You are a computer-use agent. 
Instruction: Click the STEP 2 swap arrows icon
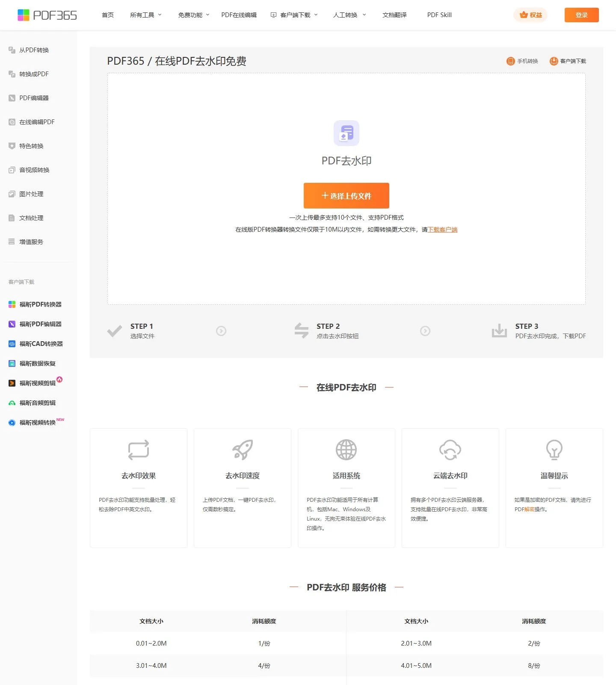click(302, 331)
